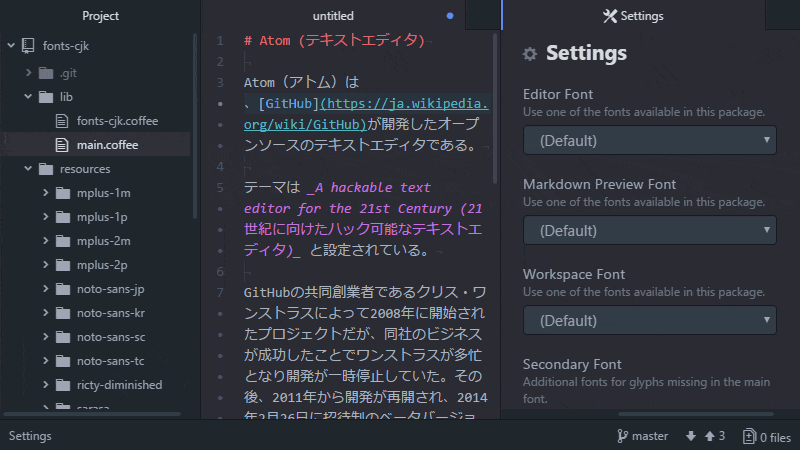Click the 0 files status label
The height and width of the screenshot is (450, 800).
(x=775, y=437)
